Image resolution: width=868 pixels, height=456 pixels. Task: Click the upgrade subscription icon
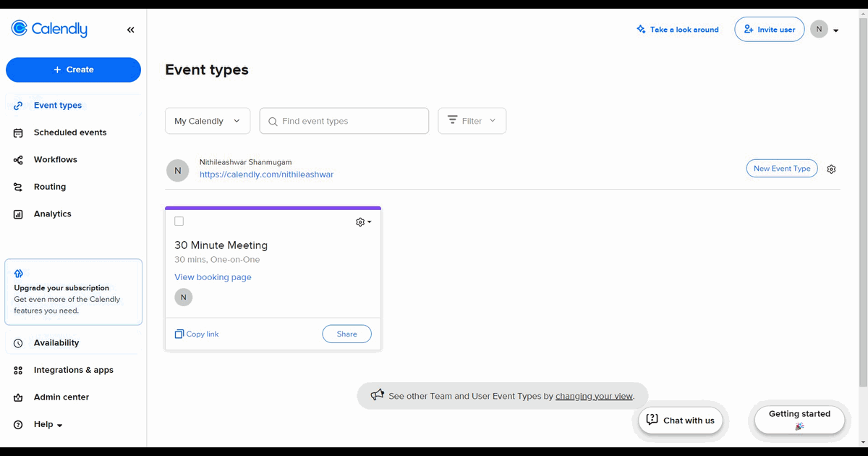tap(19, 274)
